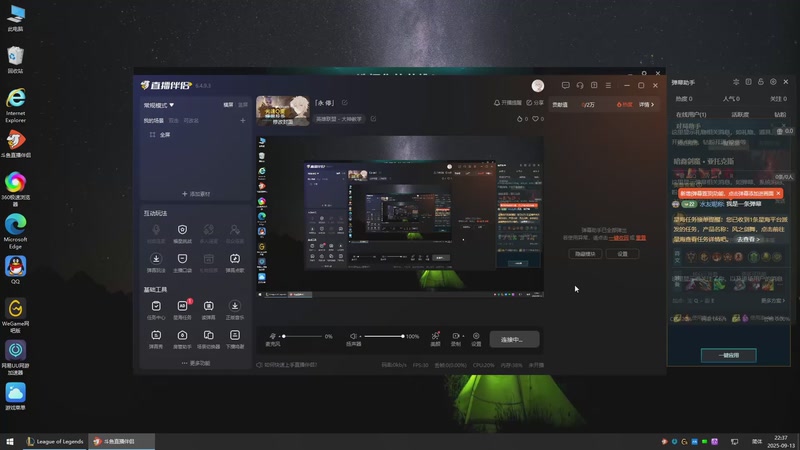Expand 更多功能 under 基础工具

196,363
